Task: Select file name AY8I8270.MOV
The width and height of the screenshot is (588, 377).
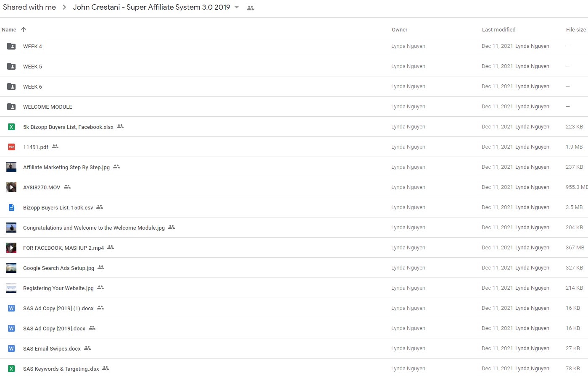Action: pos(42,188)
